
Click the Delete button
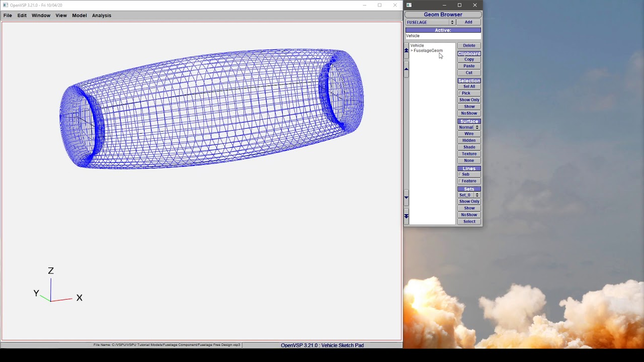click(x=469, y=46)
